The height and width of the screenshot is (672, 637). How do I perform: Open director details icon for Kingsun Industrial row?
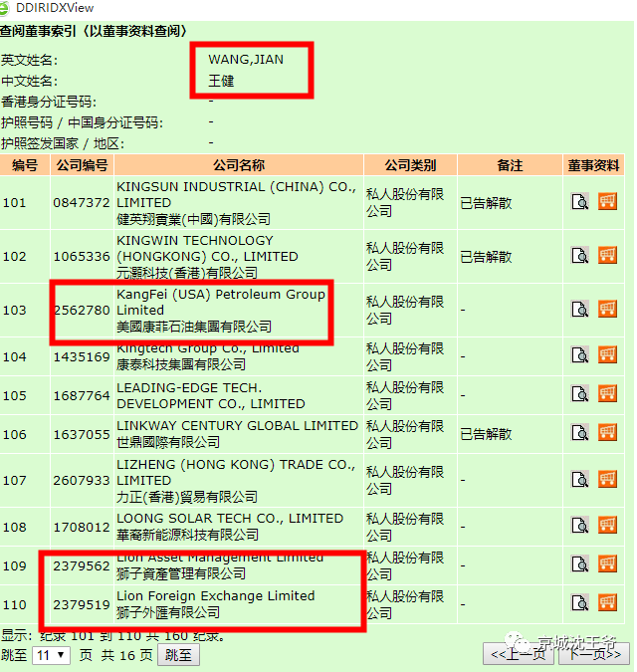(580, 202)
